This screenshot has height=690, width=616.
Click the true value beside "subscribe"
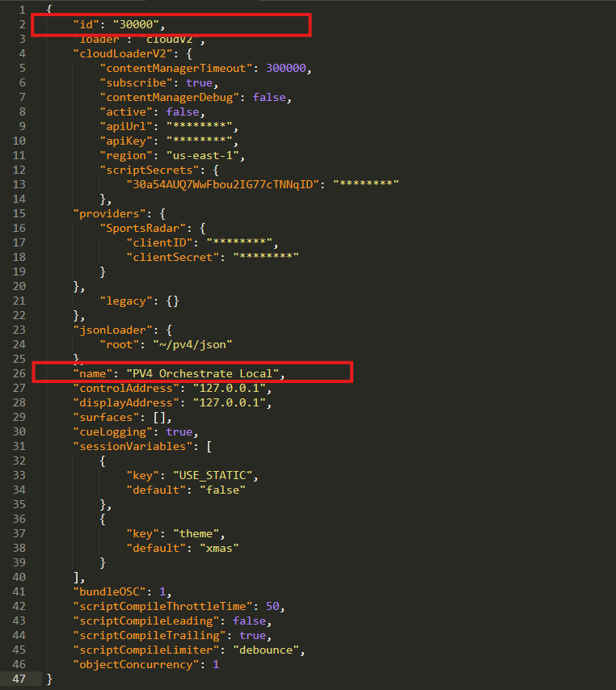click(199, 82)
